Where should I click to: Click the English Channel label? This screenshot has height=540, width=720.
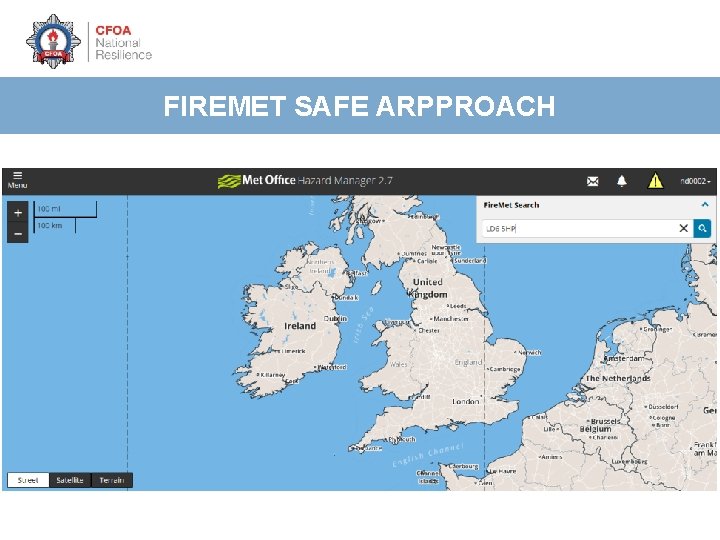pos(428,455)
